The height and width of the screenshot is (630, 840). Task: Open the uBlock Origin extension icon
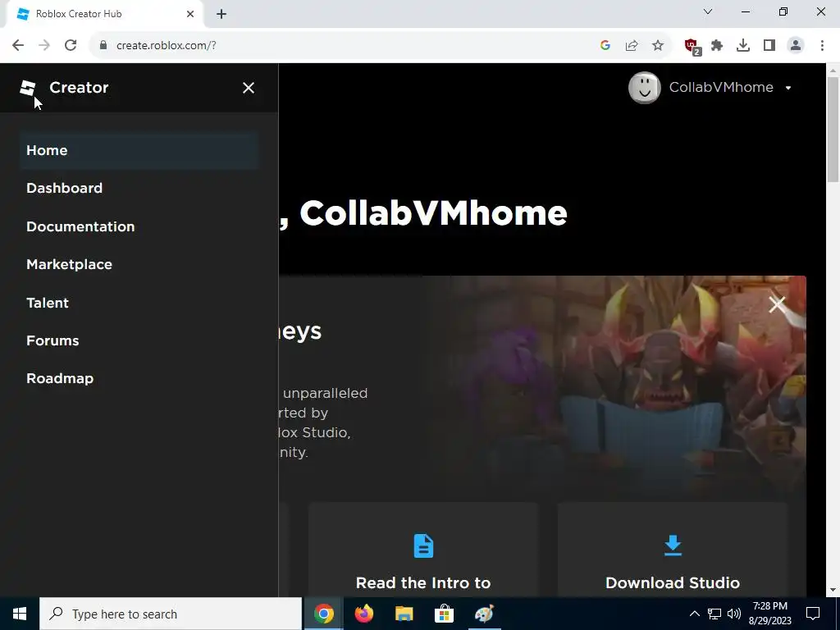tap(692, 47)
